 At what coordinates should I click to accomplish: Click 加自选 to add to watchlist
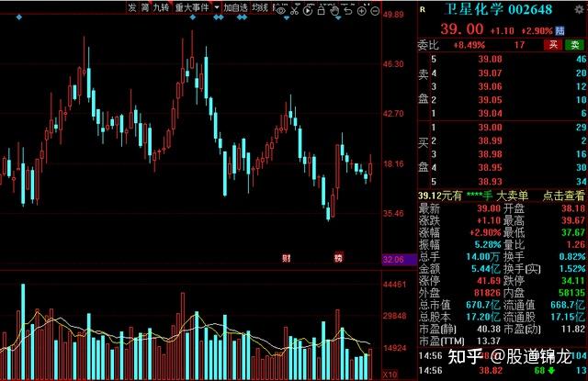235,7
